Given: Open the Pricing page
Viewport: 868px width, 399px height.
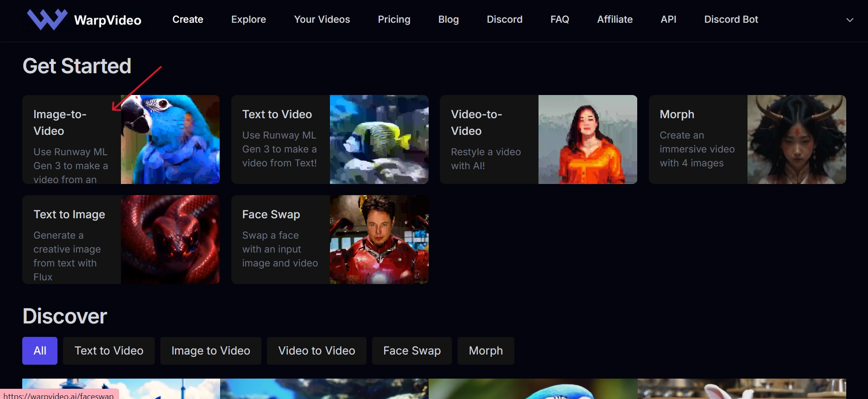Looking at the screenshot, I should click(394, 19).
